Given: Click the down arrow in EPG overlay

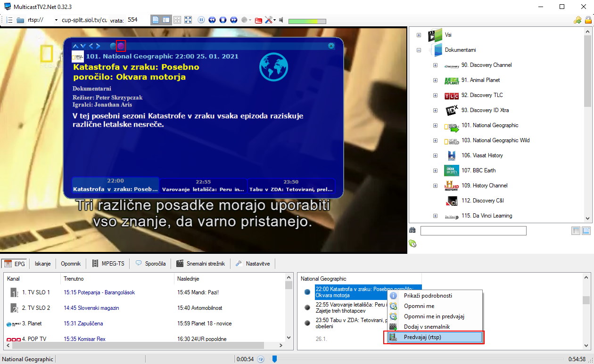Looking at the screenshot, I should (x=82, y=46).
